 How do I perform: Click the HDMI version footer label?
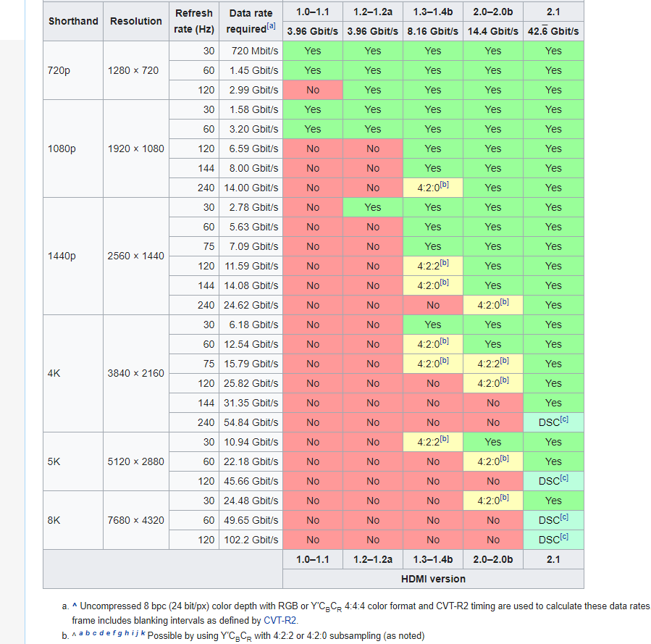pyautogui.click(x=433, y=579)
